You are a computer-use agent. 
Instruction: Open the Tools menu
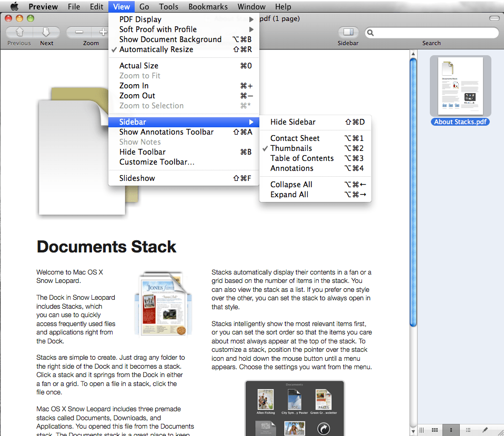pyautogui.click(x=168, y=6)
